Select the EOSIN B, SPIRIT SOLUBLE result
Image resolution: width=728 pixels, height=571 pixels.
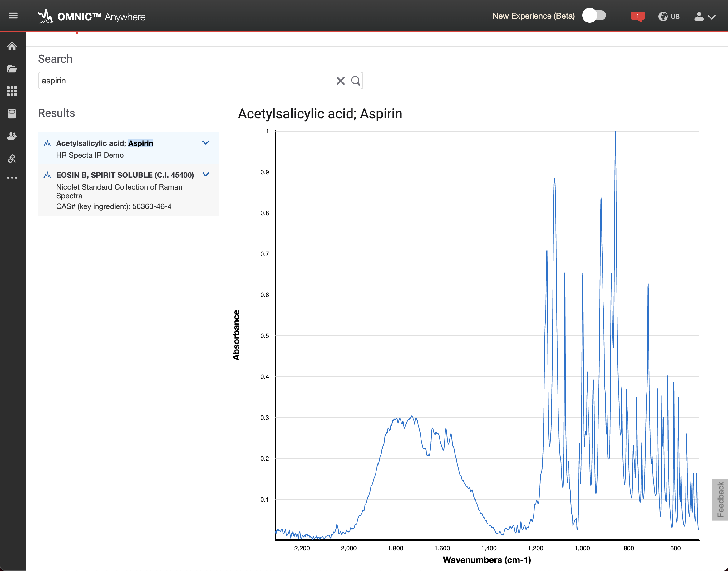coord(125,175)
